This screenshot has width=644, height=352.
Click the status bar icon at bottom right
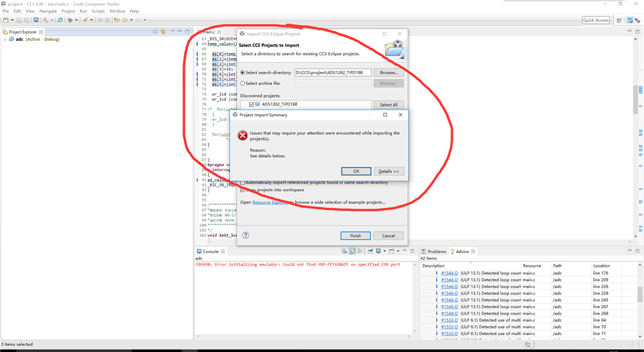[527, 344]
